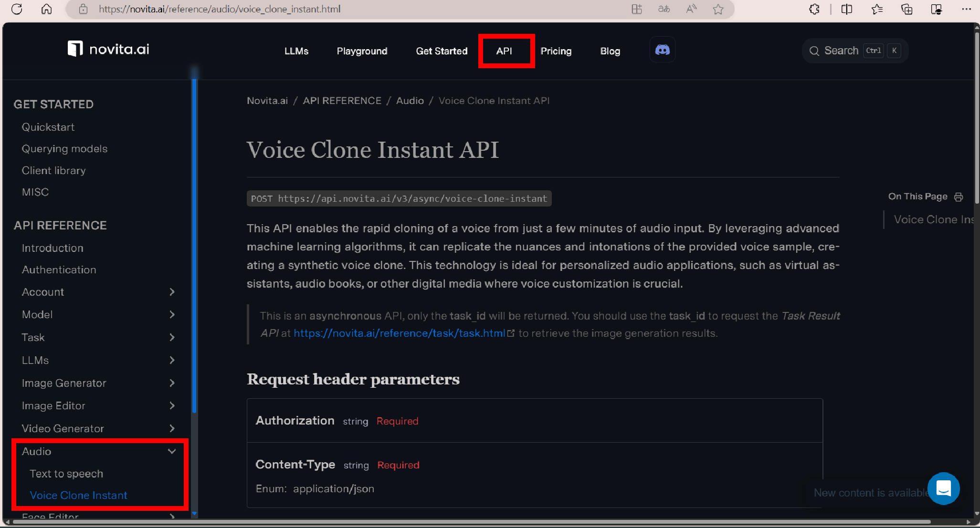Select Text to speech in sidebar
980x528 pixels.
click(x=66, y=474)
